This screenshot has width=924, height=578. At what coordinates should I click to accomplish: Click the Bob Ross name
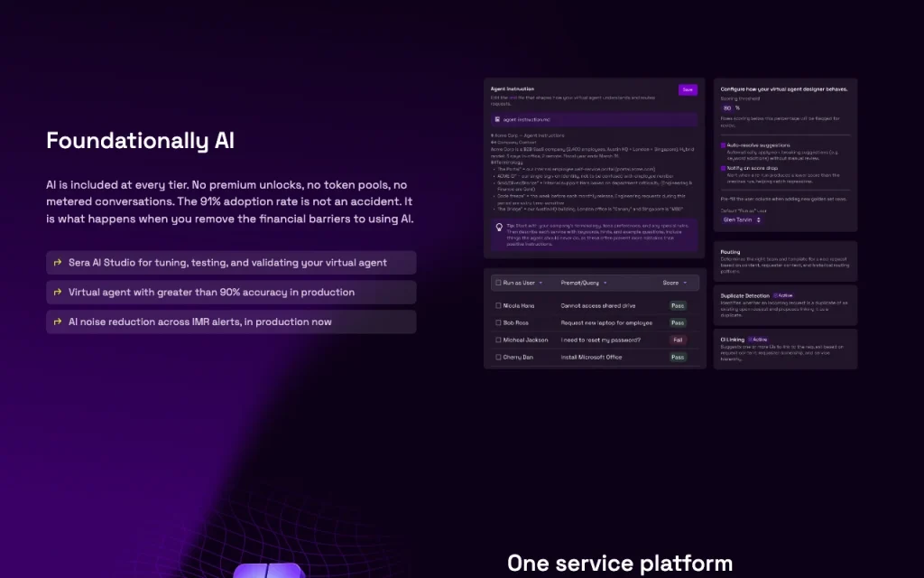[515, 322]
